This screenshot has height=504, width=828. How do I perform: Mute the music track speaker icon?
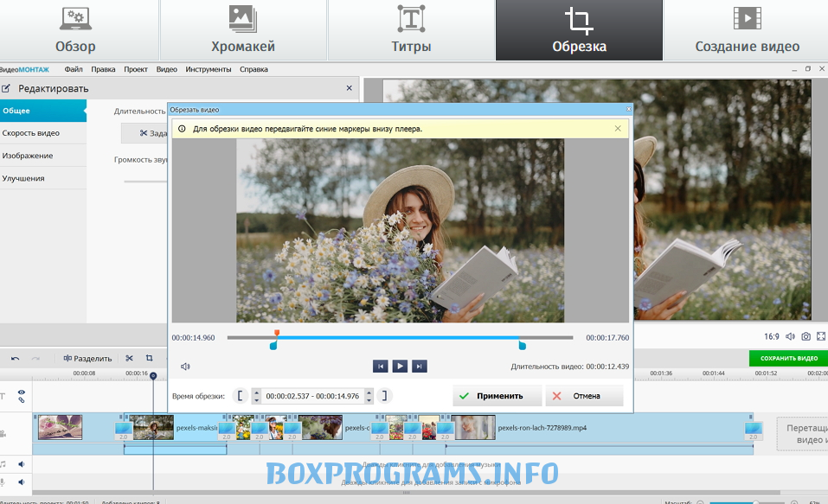21,464
